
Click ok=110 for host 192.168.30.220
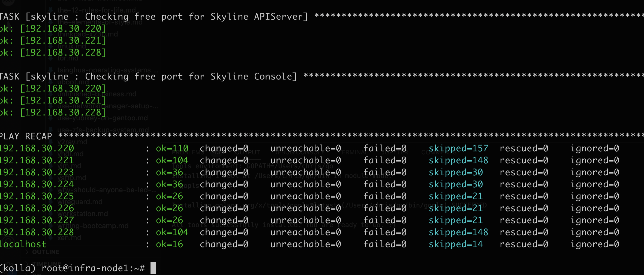point(172,148)
